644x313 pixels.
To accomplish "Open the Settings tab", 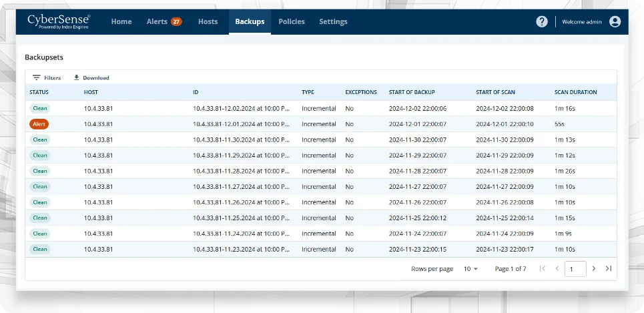I will (x=333, y=21).
